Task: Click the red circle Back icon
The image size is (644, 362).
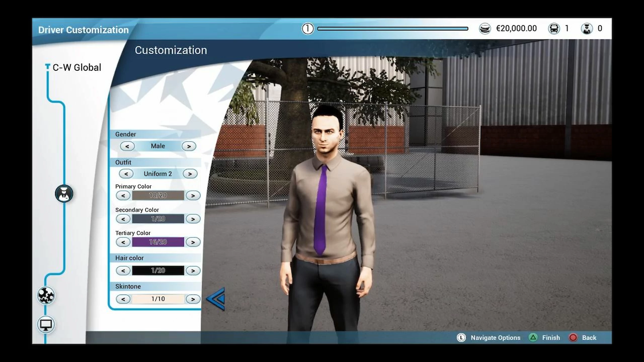Action: pyautogui.click(x=573, y=338)
